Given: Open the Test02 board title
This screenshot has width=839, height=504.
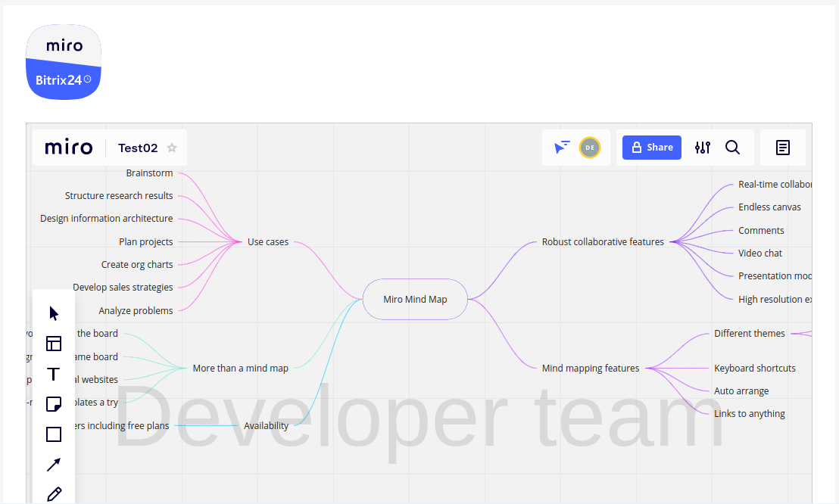Looking at the screenshot, I should 138,148.
